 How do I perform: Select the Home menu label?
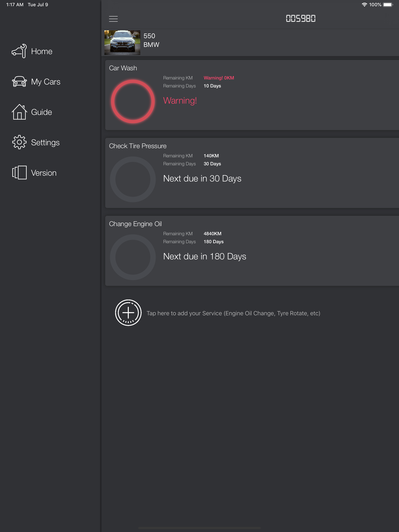coord(42,51)
